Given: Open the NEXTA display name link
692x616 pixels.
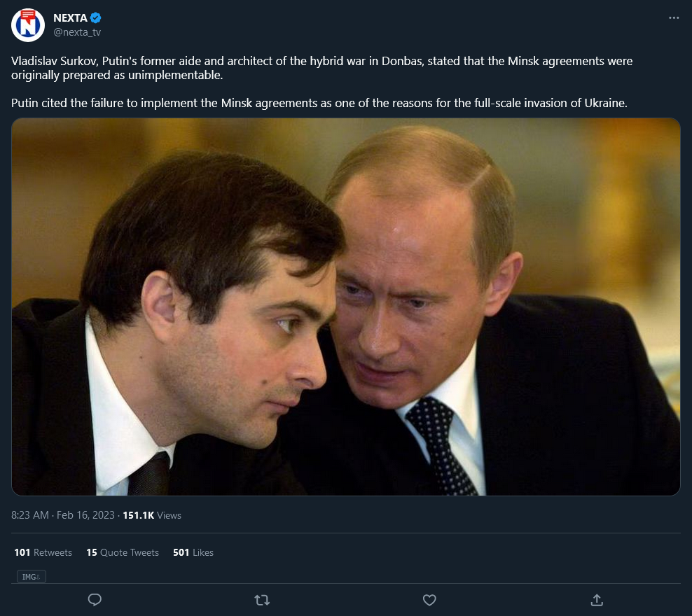Looking at the screenshot, I should click(70, 18).
